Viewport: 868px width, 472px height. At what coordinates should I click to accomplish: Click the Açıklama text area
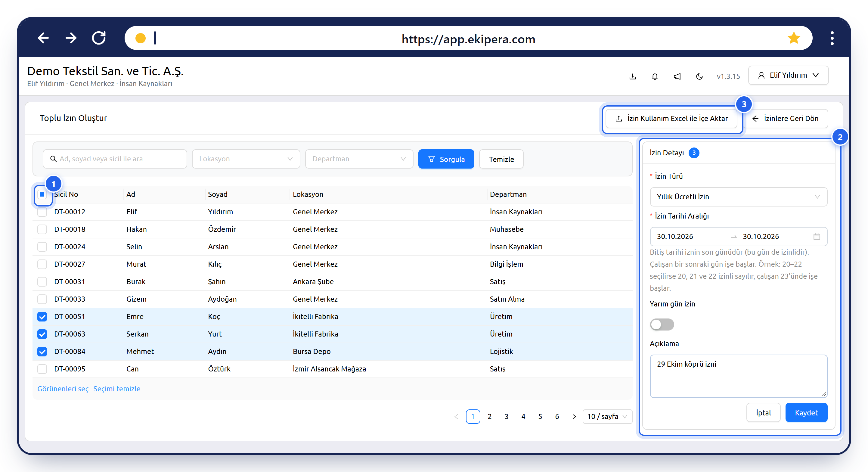coord(738,376)
